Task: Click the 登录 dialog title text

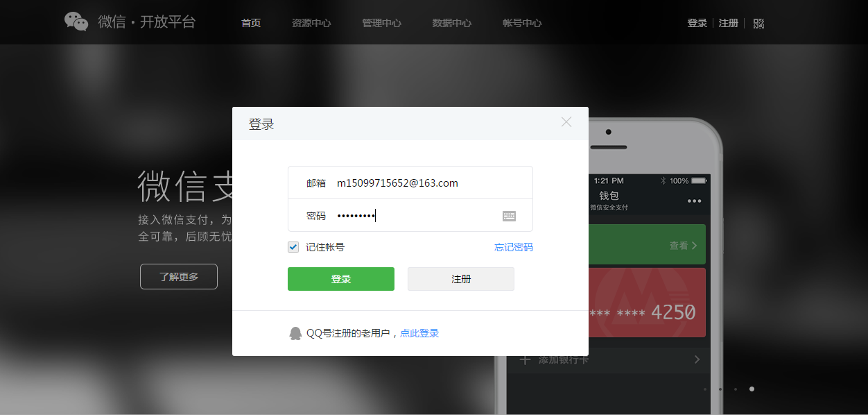Action: (x=261, y=125)
